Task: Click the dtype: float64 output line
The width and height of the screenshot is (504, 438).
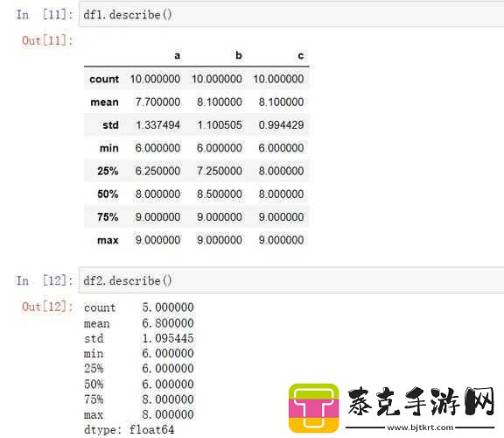Action: pyautogui.click(x=129, y=429)
